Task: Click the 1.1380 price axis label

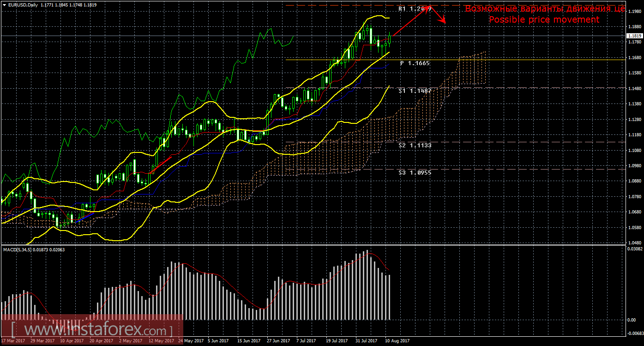Action: [634, 103]
